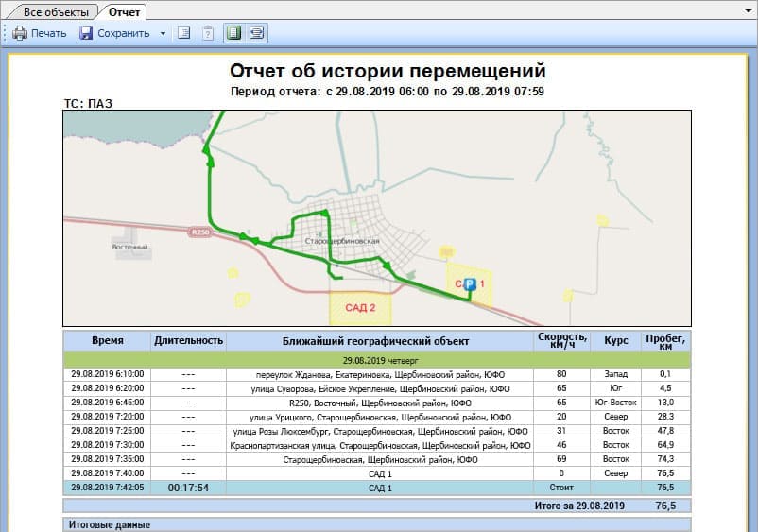Click the R250 road sign on map
Screen dimensions: 758x532
[x=198, y=230]
